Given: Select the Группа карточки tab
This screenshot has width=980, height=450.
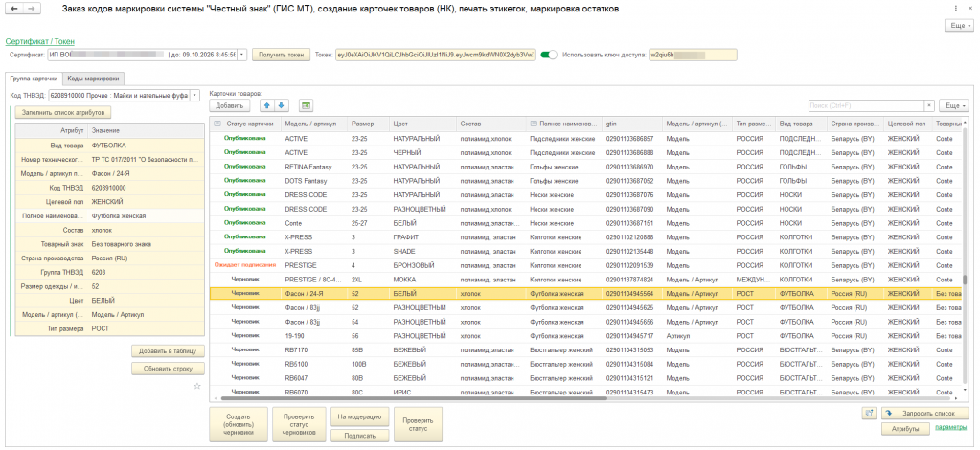Looking at the screenshot, I should 34,78.
